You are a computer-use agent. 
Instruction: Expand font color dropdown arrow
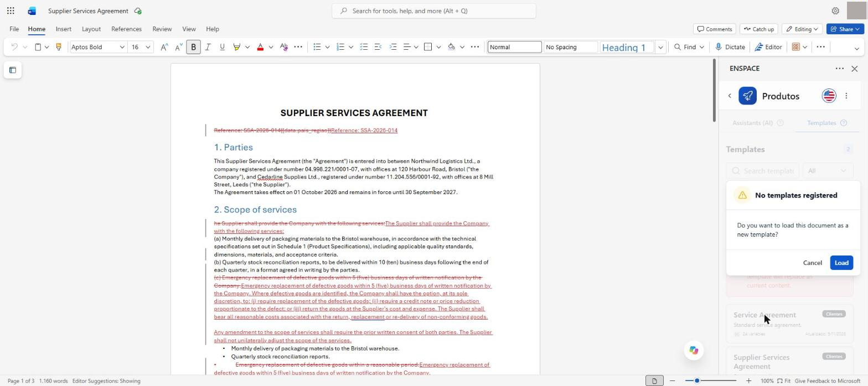pyautogui.click(x=271, y=47)
